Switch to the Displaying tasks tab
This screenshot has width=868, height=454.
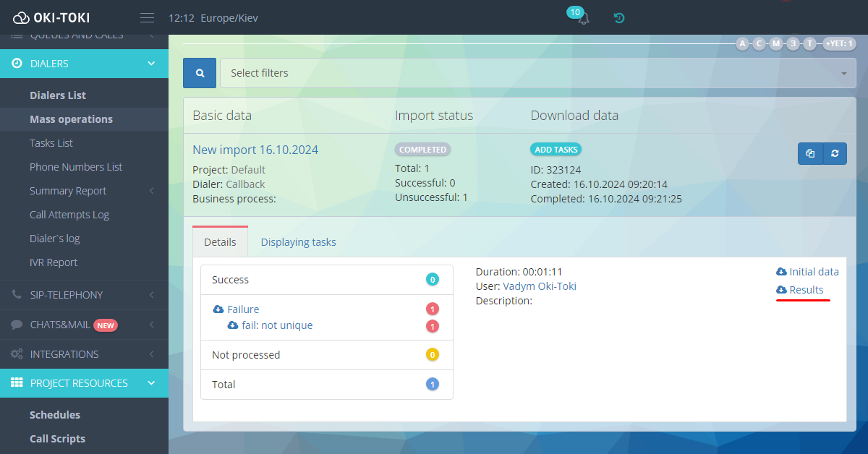(298, 242)
